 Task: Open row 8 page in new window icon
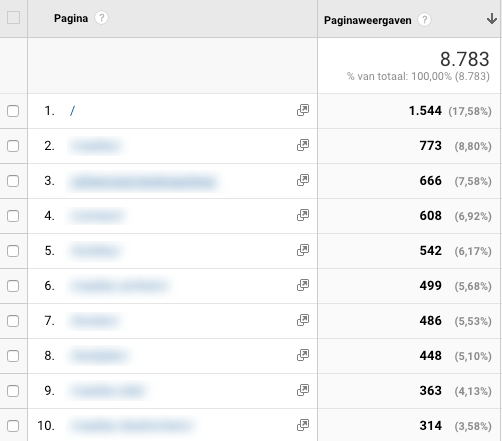tap(303, 355)
